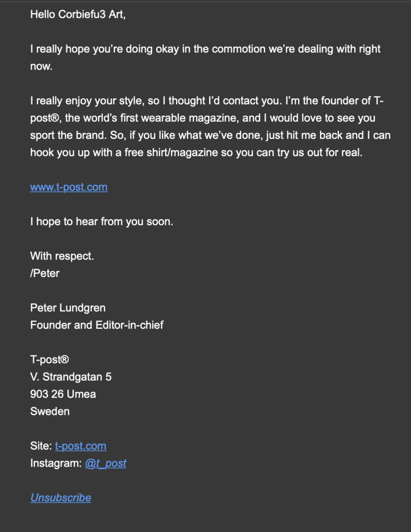Click the name Peter Lundgren

click(68, 308)
